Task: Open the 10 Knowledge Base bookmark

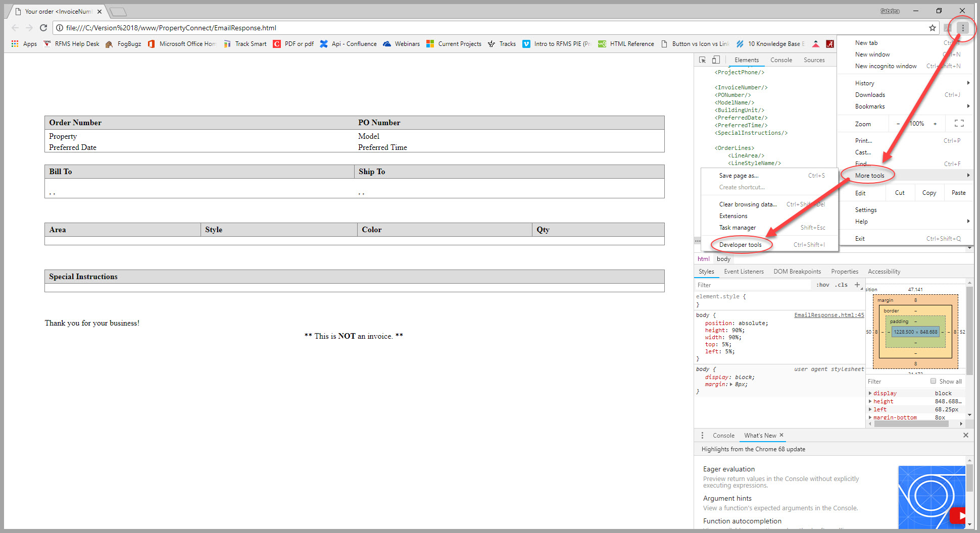Action: pyautogui.click(x=770, y=44)
